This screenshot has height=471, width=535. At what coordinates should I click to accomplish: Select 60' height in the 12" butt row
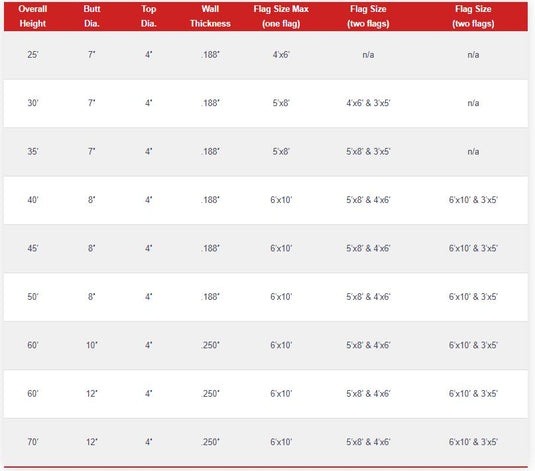(33, 394)
